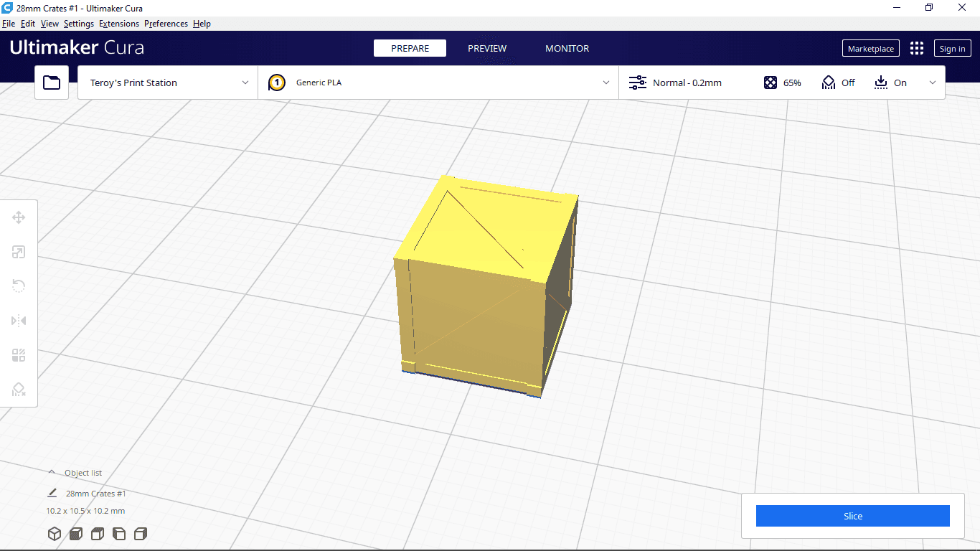The image size is (980, 551).
Task: Open the Extensions menu
Action: [x=119, y=24]
